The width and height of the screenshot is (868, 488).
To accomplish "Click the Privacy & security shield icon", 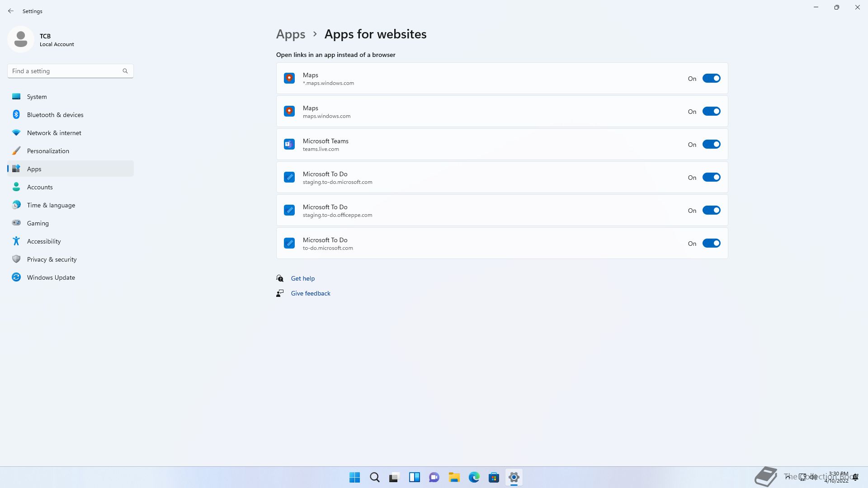I will [16, 259].
